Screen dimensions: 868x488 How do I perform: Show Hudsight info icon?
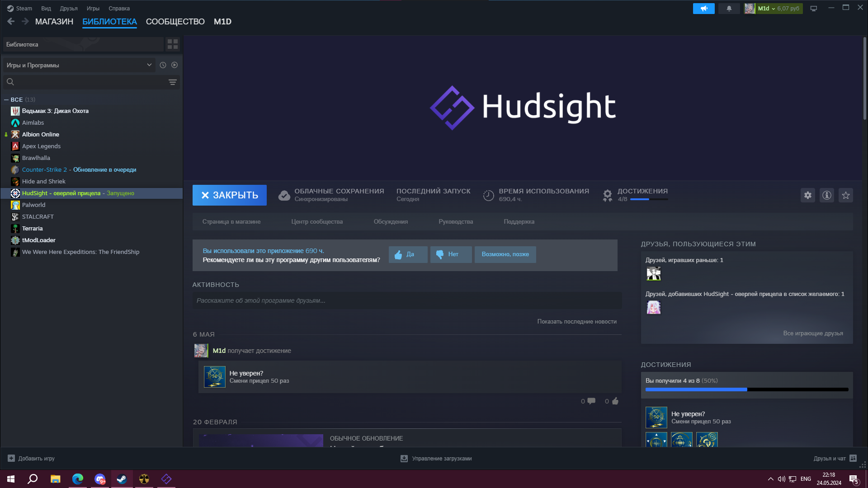tap(827, 195)
